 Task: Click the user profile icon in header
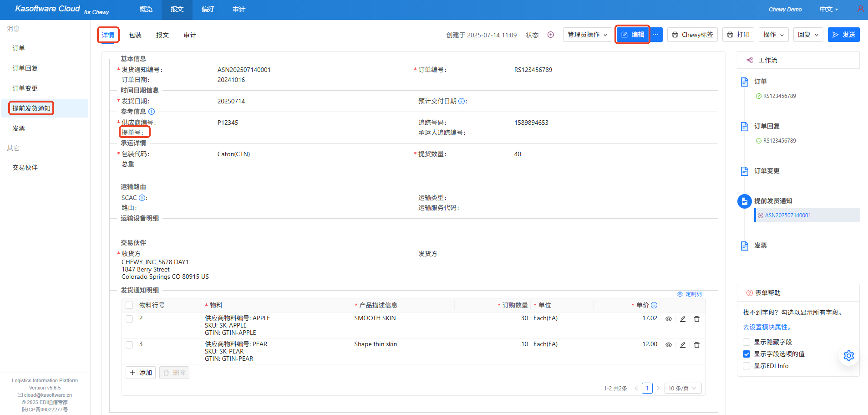[860, 9]
